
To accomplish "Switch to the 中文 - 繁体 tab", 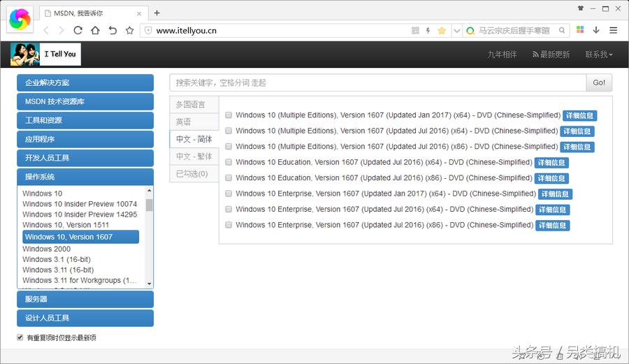I will pyautogui.click(x=194, y=156).
